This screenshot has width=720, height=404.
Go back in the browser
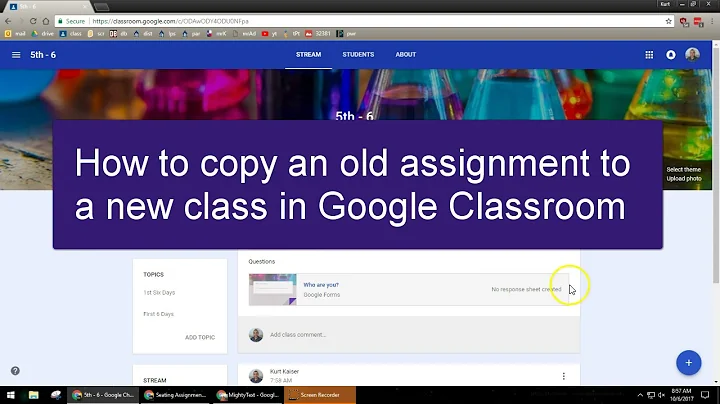click(8, 21)
